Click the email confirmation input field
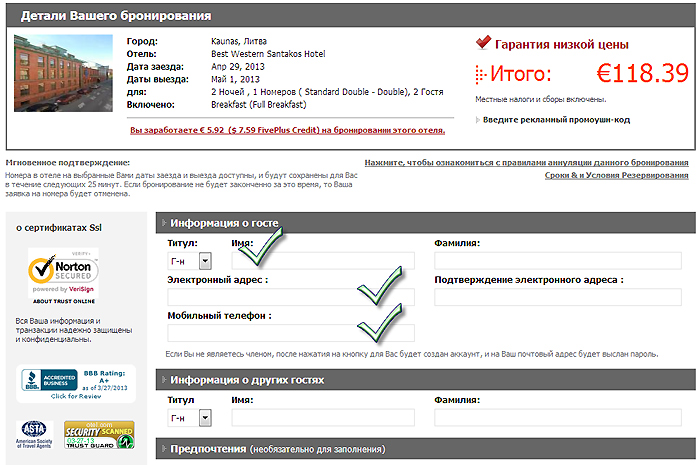The image size is (700, 465). [x=557, y=297]
